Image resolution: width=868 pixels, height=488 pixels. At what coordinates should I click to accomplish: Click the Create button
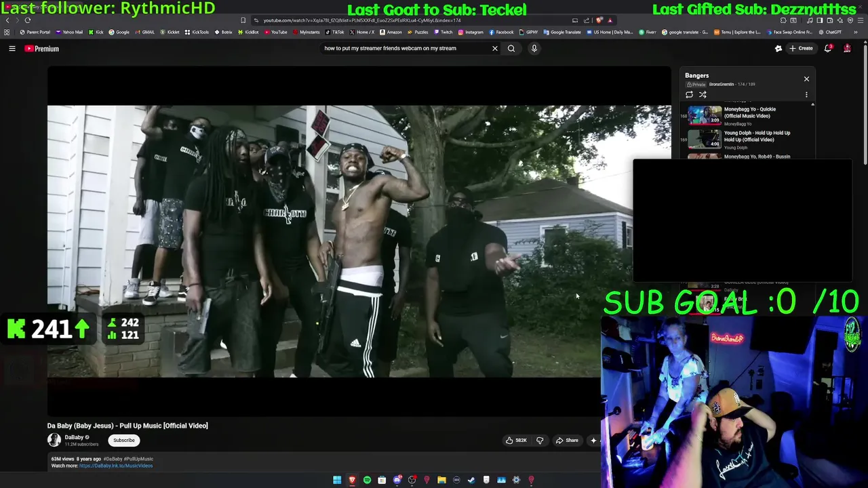[801, 48]
